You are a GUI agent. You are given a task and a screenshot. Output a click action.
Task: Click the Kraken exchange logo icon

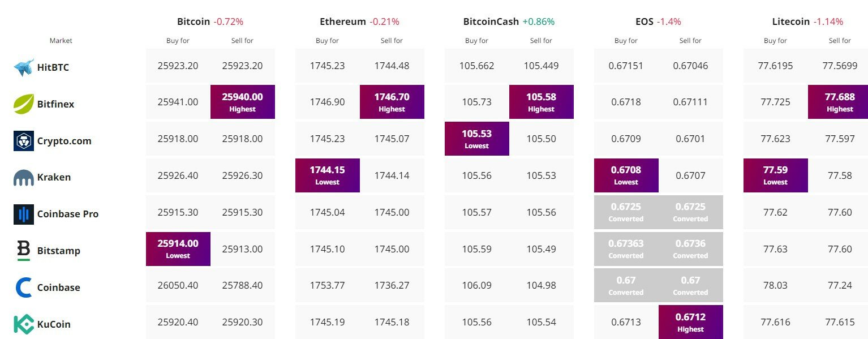[24, 178]
